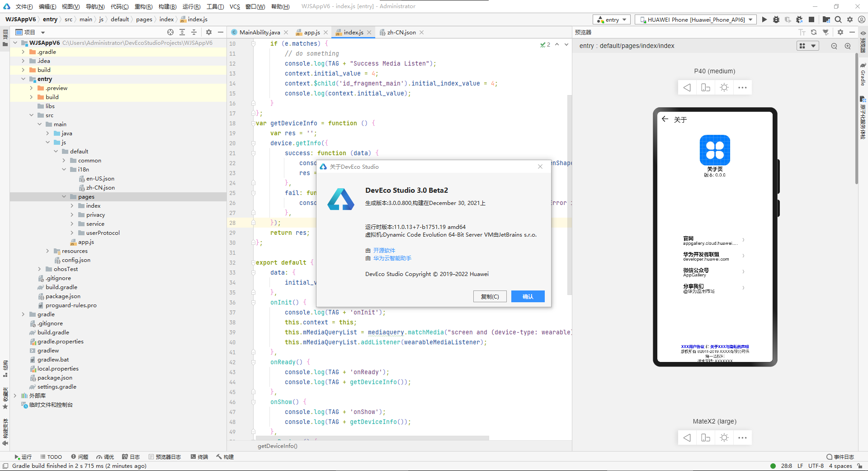Collapse the i18n folder
Viewport: 868px width, 471px height.
pos(64,170)
